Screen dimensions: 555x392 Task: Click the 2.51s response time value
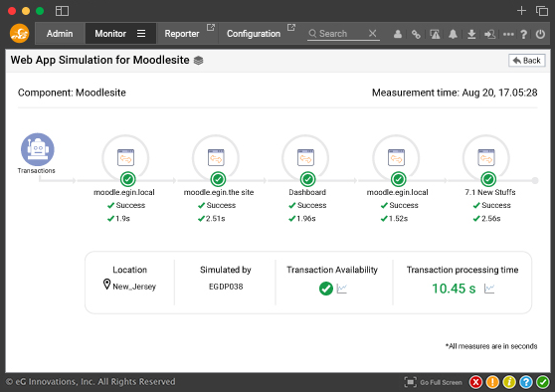pos(216,219)
